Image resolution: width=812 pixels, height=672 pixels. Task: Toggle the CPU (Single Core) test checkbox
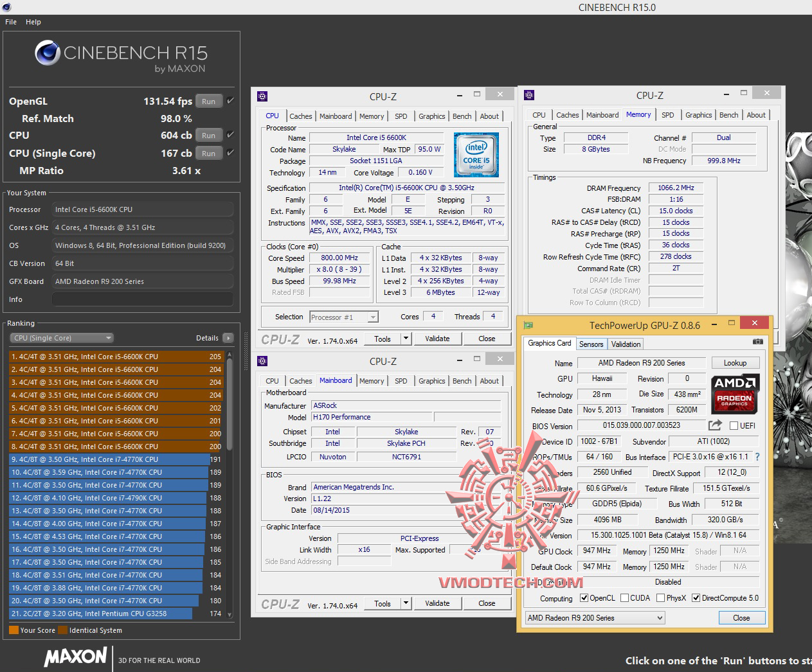(x=230, y=153)
